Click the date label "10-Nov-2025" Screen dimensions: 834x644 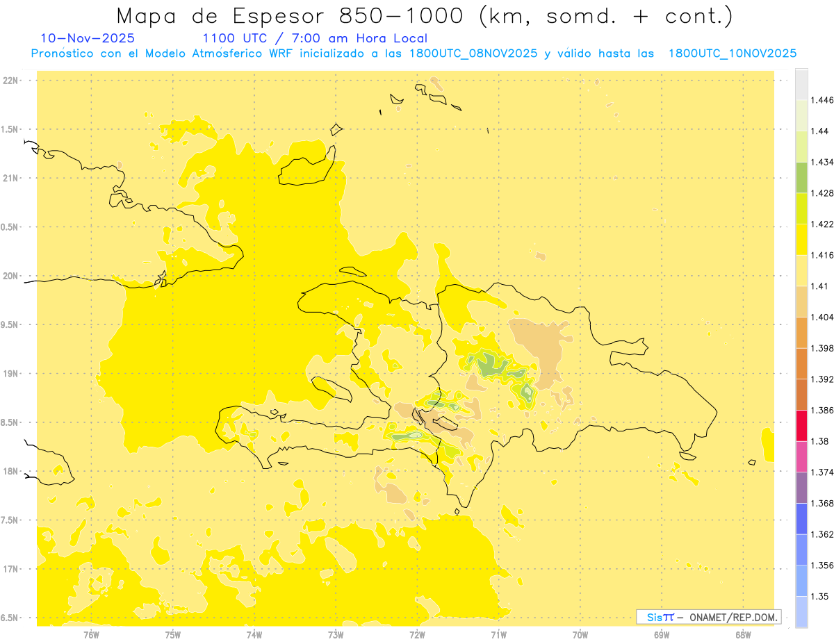point(88,38)
